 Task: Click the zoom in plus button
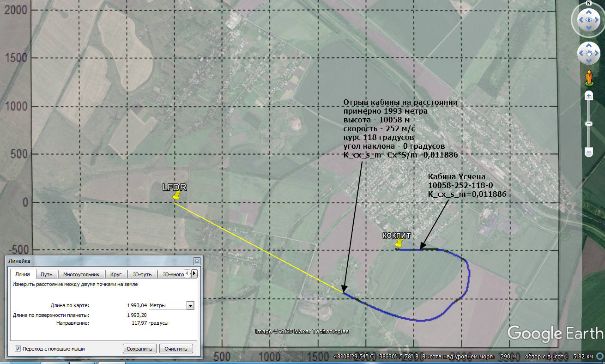tap(589, 96)
